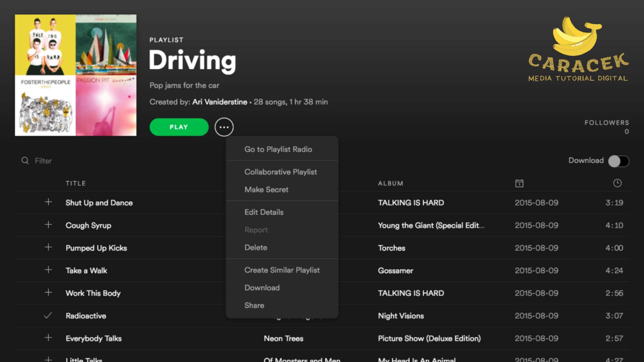This screenshot has height=362, width=644.
Task: Click the plus icon next to Shut Up and Dance
Action: coord(48,202)
